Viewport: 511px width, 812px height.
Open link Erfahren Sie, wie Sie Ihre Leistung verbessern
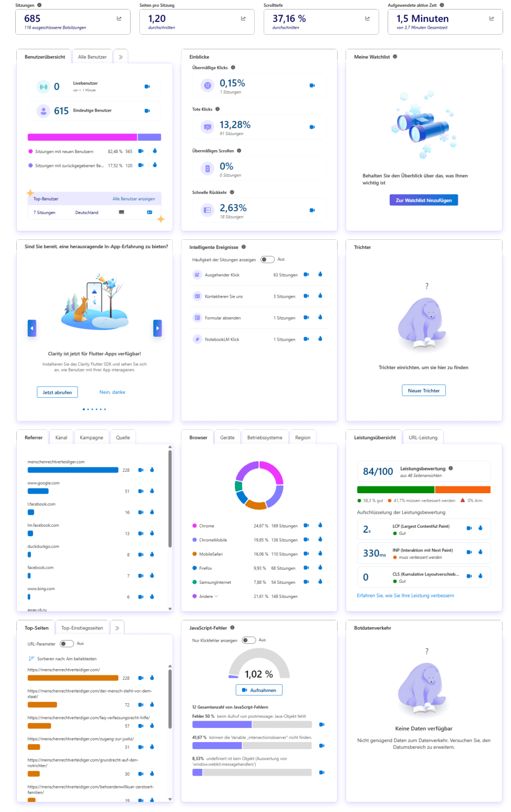pyautogui.click(x=406, y=596)
